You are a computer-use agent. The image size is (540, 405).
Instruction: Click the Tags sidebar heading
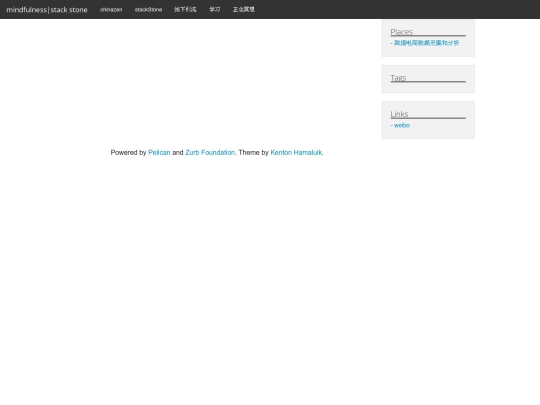pyautogui.click(x=398, y=78)
